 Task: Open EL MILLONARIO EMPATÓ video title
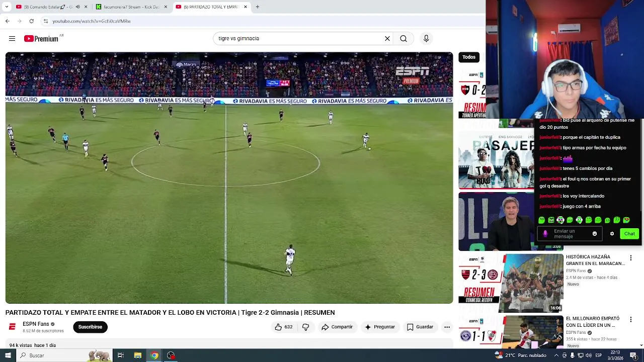(593, 322)
